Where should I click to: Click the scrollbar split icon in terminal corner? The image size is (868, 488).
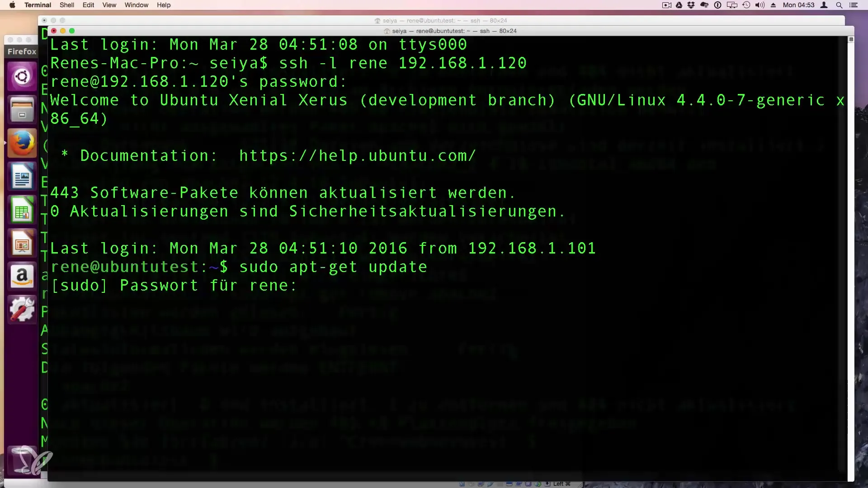click(851, 40)
